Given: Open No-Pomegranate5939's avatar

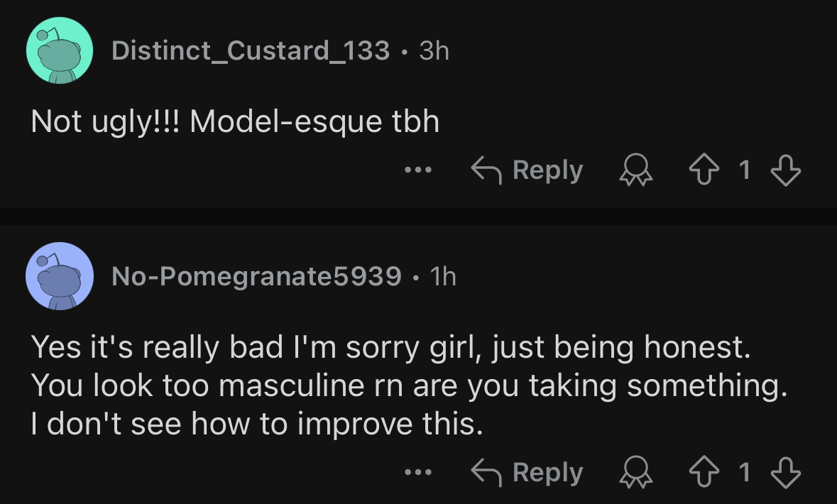Looking at the screenshot, I should coord(60,276).
